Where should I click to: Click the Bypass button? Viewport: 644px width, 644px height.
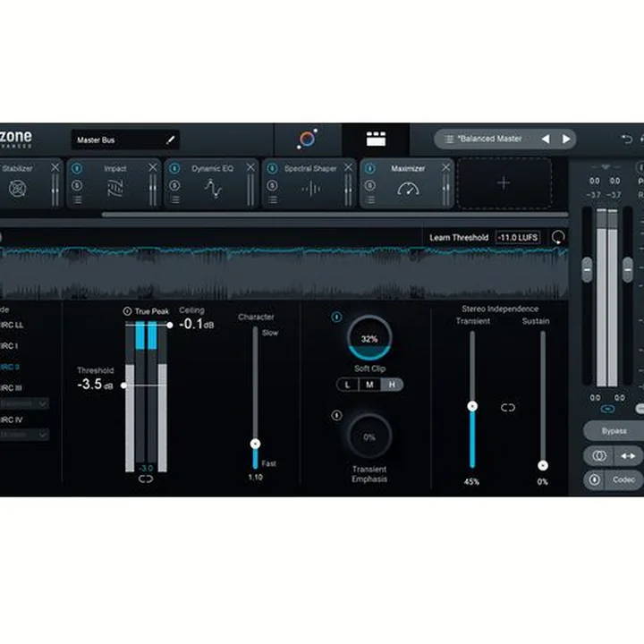[x=614, y=431]
